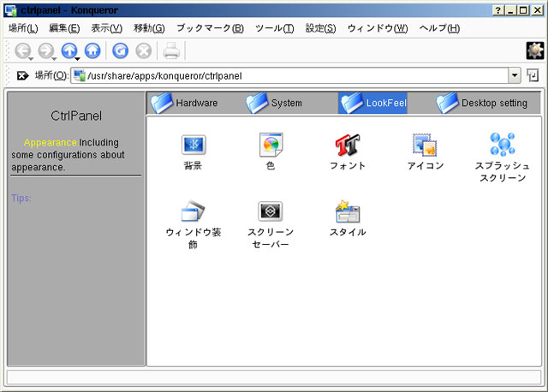
Task: Open the 移動(G) menu
Action: pos(149,28)
